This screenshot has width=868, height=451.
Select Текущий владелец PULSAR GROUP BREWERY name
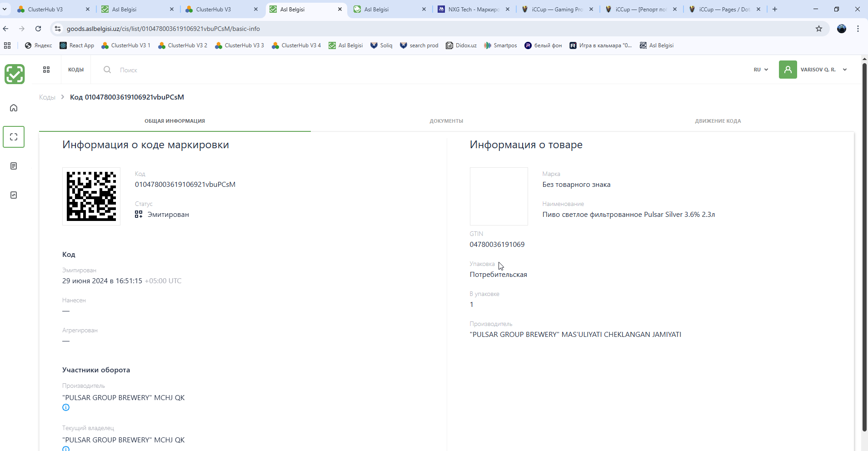124,440
